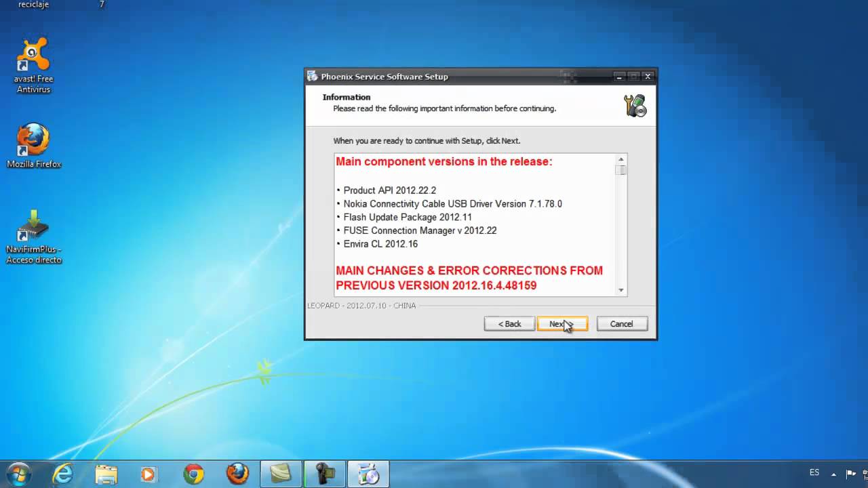Minimize the Phoenix Service Software Setup window
The image size is (868, 488).
[619, 77]
